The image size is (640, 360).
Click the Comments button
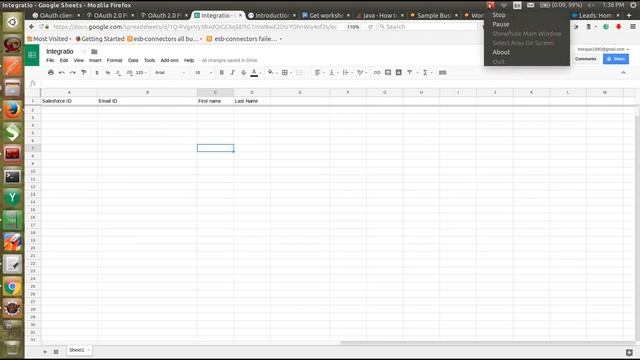586,59
